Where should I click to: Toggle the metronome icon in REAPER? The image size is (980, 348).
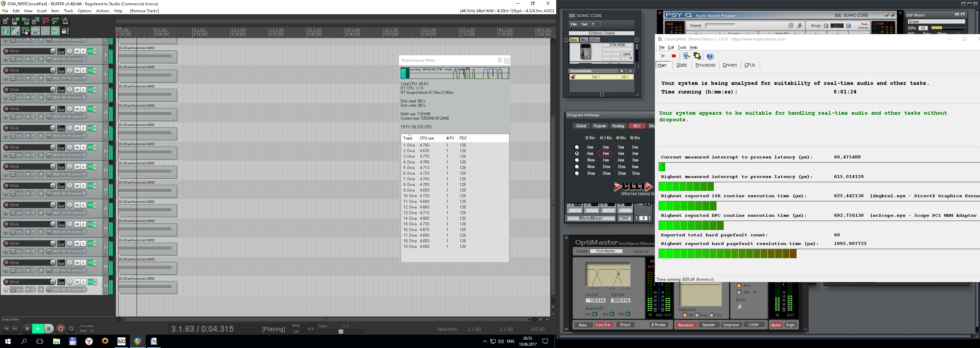65,21
